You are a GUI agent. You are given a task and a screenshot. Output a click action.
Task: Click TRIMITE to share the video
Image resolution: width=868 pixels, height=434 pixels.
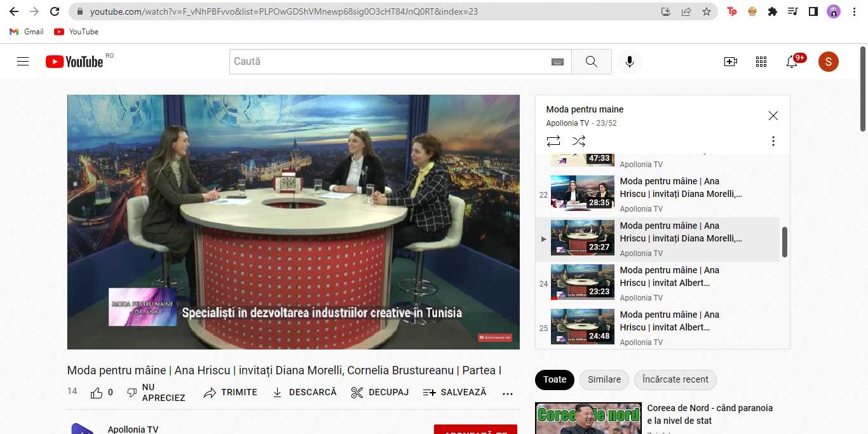pyautogui.click(x=230, y=393)
